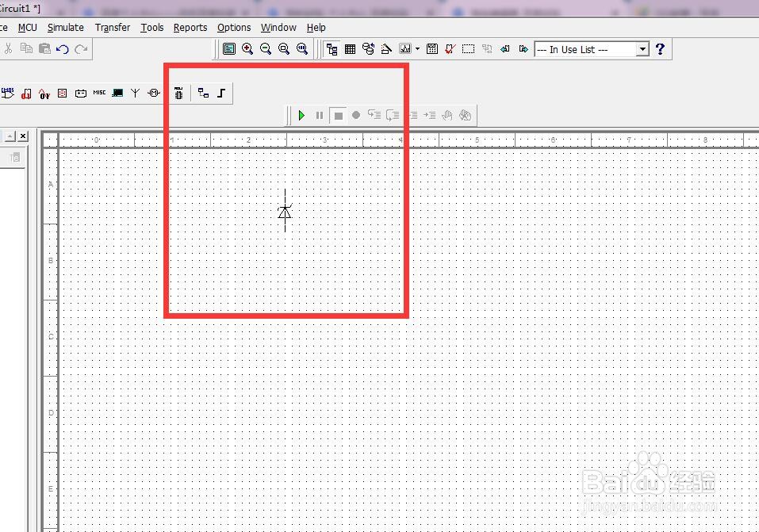Screen dimensions: 759x532
Task: Open the Simulate menu
Action: click(x=66, y=28)
